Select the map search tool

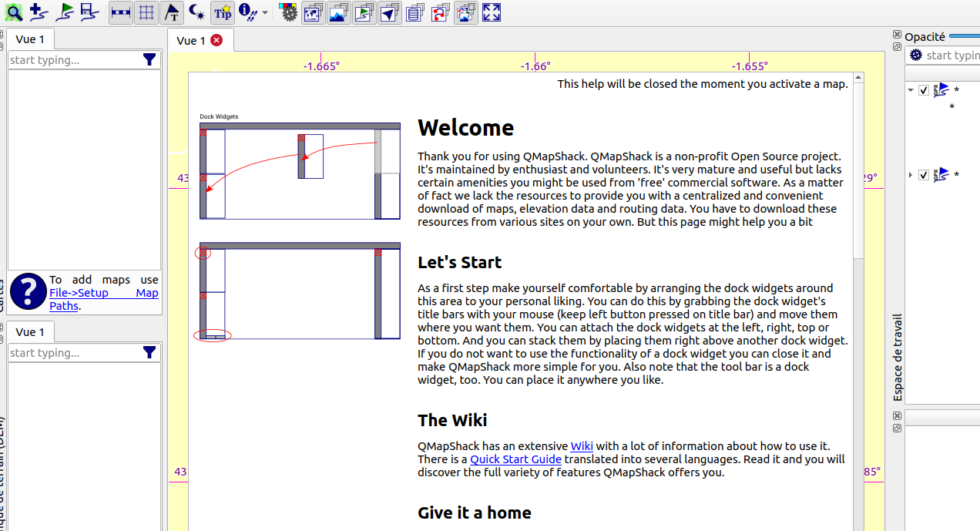(13, 12)
